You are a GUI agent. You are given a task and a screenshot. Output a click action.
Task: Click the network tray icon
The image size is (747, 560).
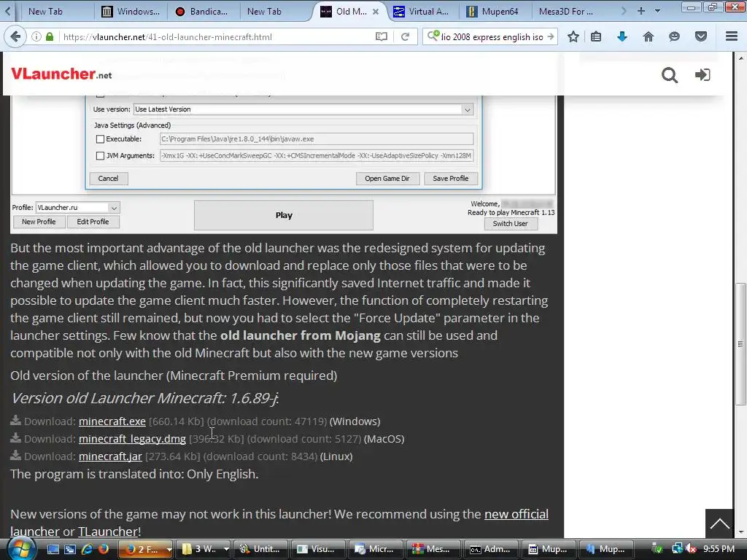[677, 549]
